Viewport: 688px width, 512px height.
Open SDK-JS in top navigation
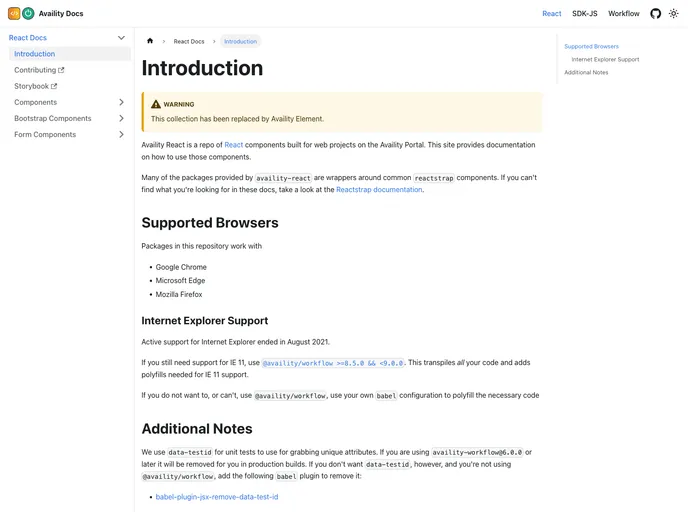584,14
